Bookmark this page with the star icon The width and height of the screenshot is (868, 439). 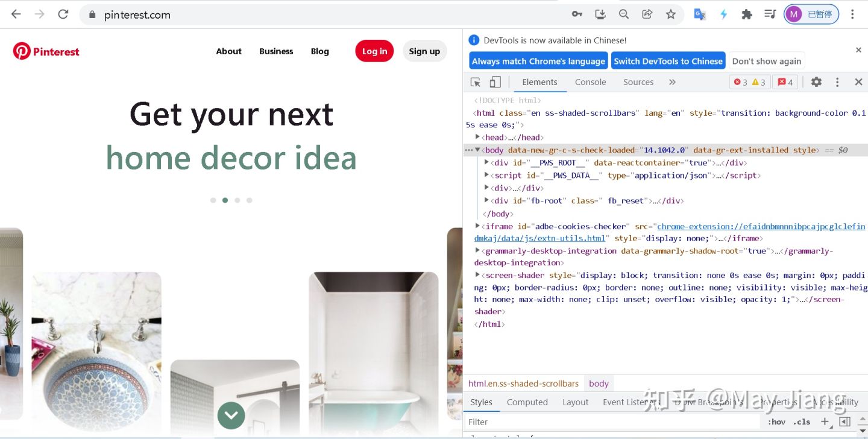pos(671,14)
